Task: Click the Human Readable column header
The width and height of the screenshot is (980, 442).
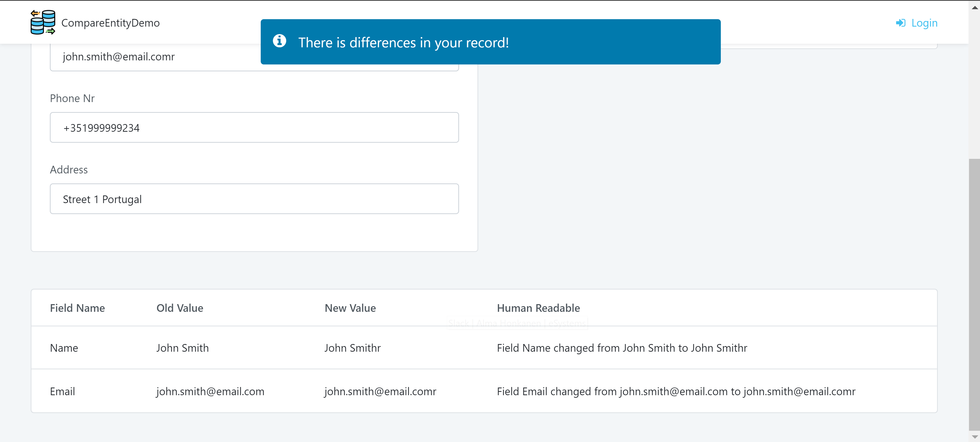Action: coord(538,308)
